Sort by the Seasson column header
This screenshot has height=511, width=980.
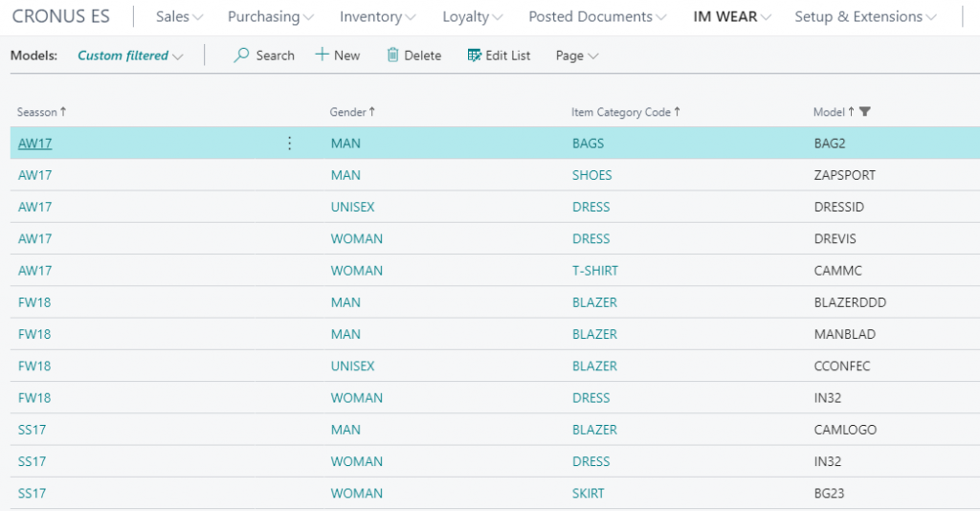tap(41, 112)
